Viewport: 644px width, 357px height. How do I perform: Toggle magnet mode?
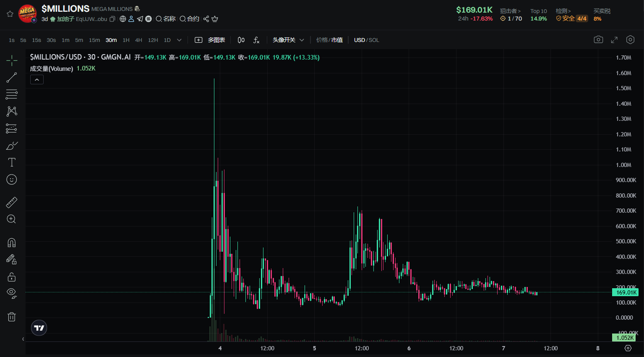[x=12, y=242]
